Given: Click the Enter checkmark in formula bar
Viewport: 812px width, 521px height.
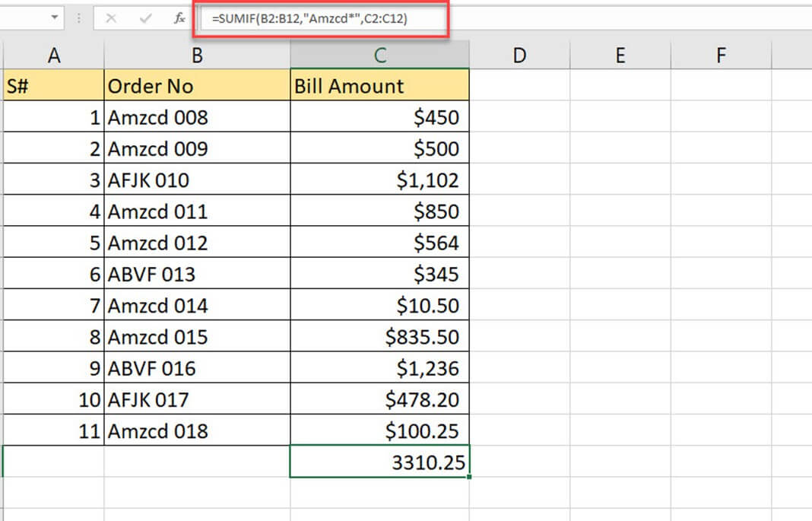Looking at the screenshot, I should (x=145, y=18).
